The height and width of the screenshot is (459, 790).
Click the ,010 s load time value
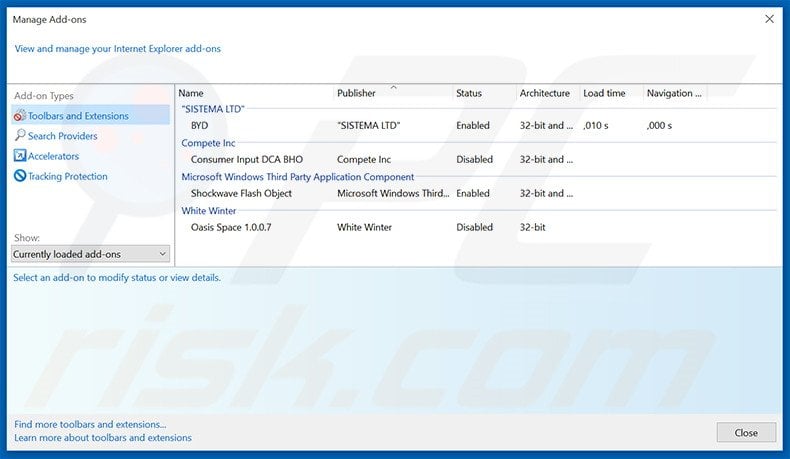[x=596, y=125]
